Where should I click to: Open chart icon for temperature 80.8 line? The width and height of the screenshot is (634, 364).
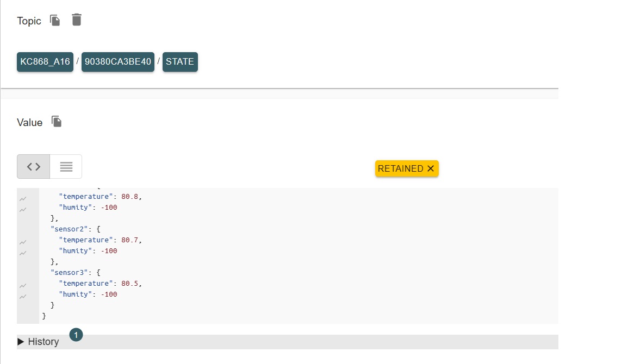click(x=23, y=199)
